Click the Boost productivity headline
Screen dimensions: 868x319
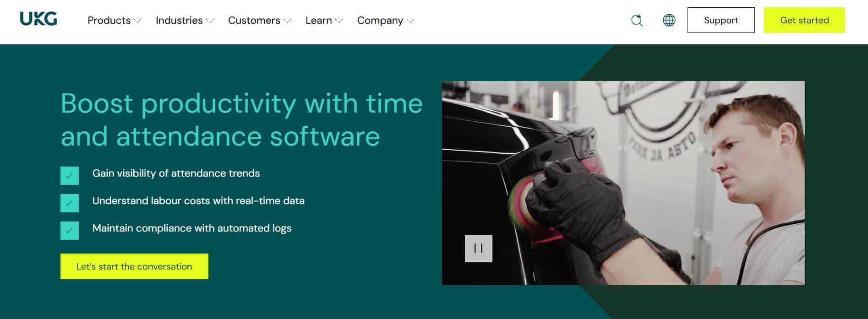242,119
